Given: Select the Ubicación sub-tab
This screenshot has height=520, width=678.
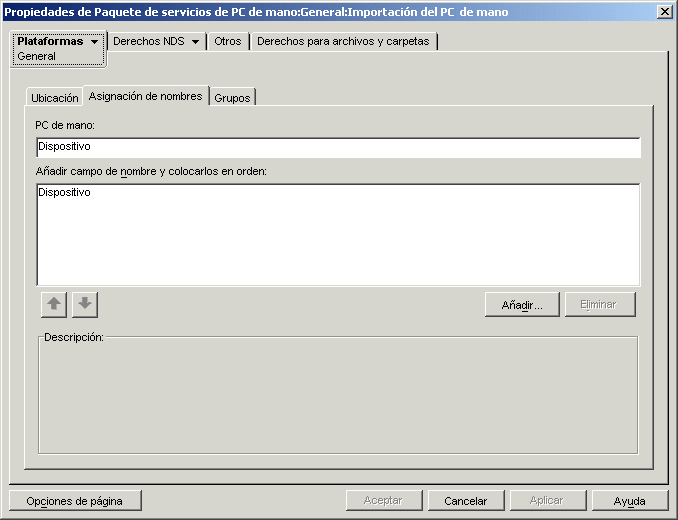Looking at the screenshot, I should pyautogui.click(x=54, y=98).
